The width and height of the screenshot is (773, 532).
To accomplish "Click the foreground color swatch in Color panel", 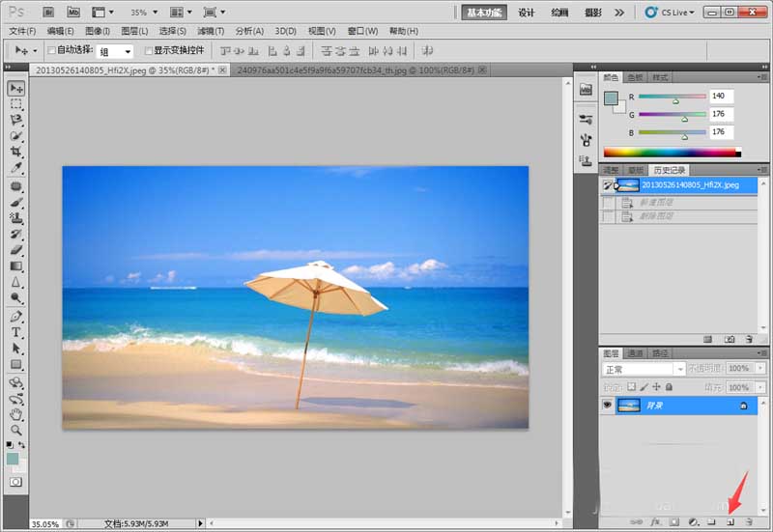I will (x=611, y=98).
